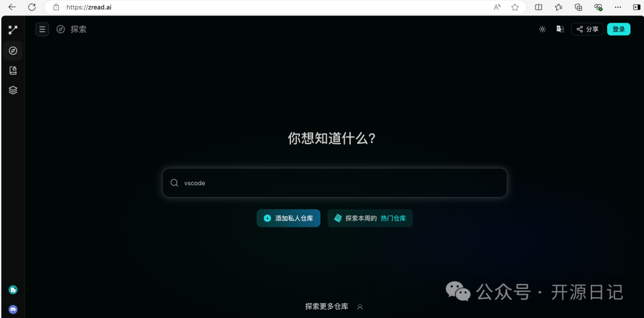
Task: Reload the page with refresh icon
Action: point(32,7)
